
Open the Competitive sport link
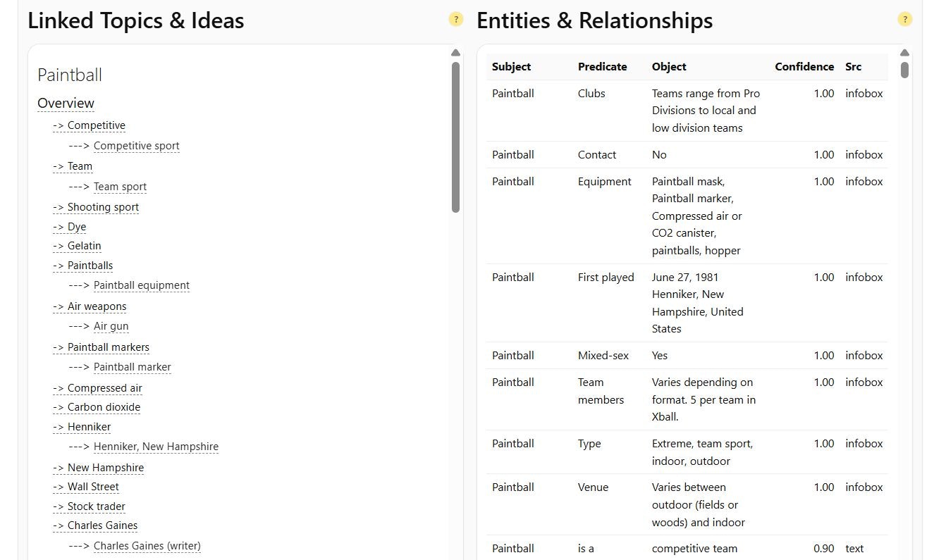click(x=136, y=146)
